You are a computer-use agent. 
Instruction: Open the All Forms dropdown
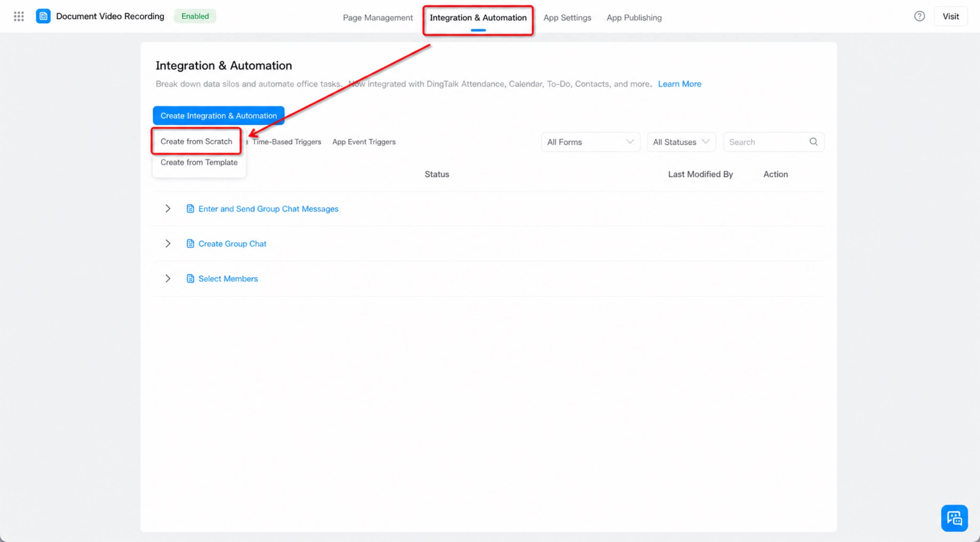590,142
